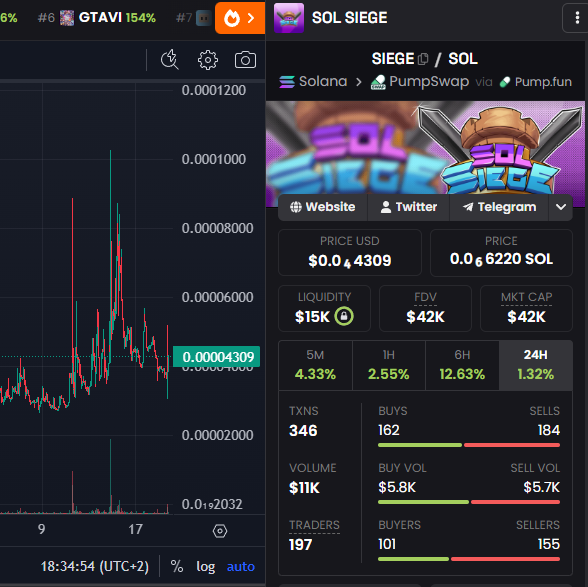Open the project Telegram link
This screenshot has width=588, height=587.
point(499,207)
